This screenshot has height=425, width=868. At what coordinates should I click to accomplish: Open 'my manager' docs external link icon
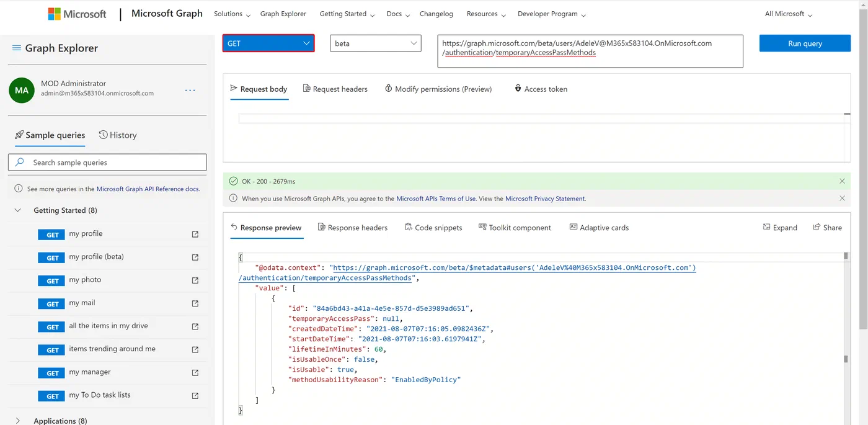(195, 373)
